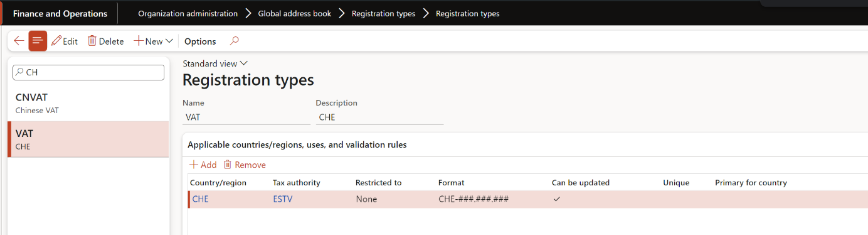Go back with the arrow icon
This screenshot has height=235, width=868.
click(19, 41)
